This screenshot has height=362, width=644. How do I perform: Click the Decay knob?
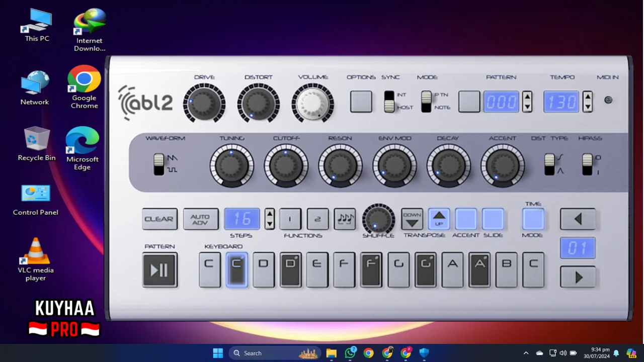point(449,165)
